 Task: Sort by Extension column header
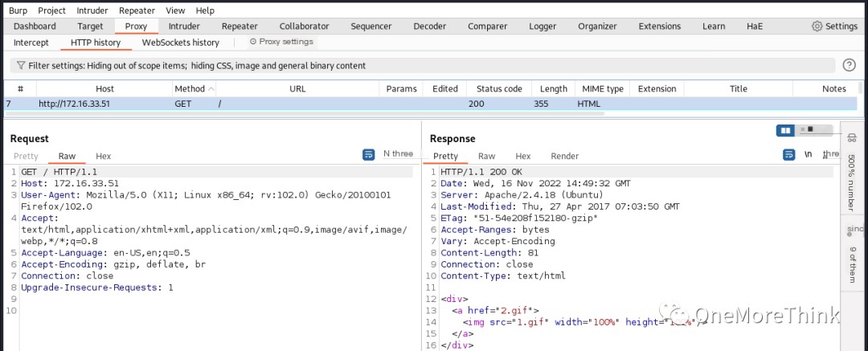(657, 88)
